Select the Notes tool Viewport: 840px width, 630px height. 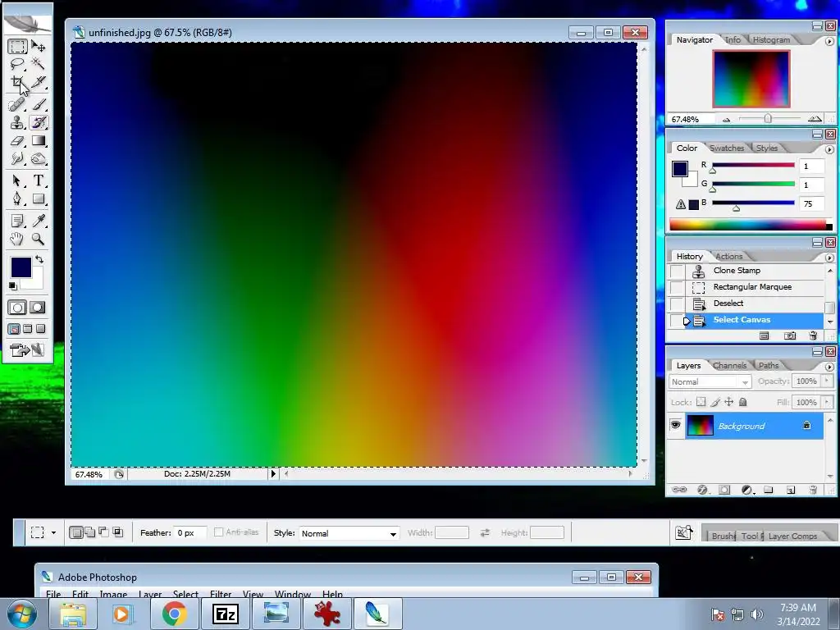pyautogui.click(x=17, y=221)
